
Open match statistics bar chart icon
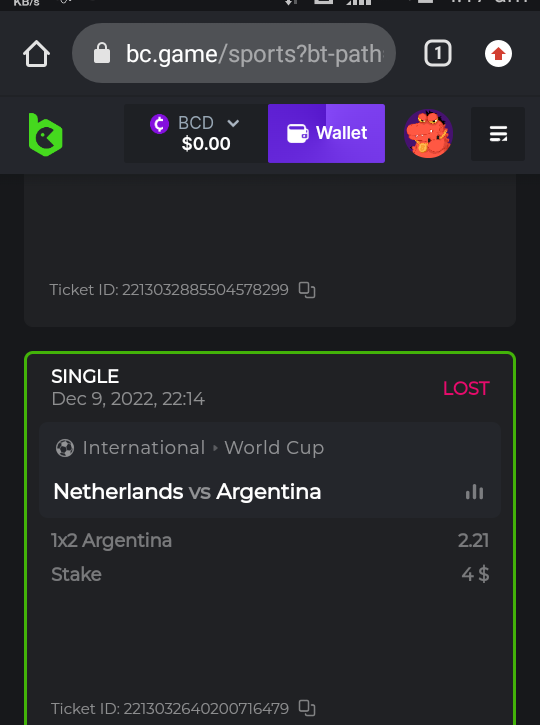pyautogui.click(x=474, y=492)
